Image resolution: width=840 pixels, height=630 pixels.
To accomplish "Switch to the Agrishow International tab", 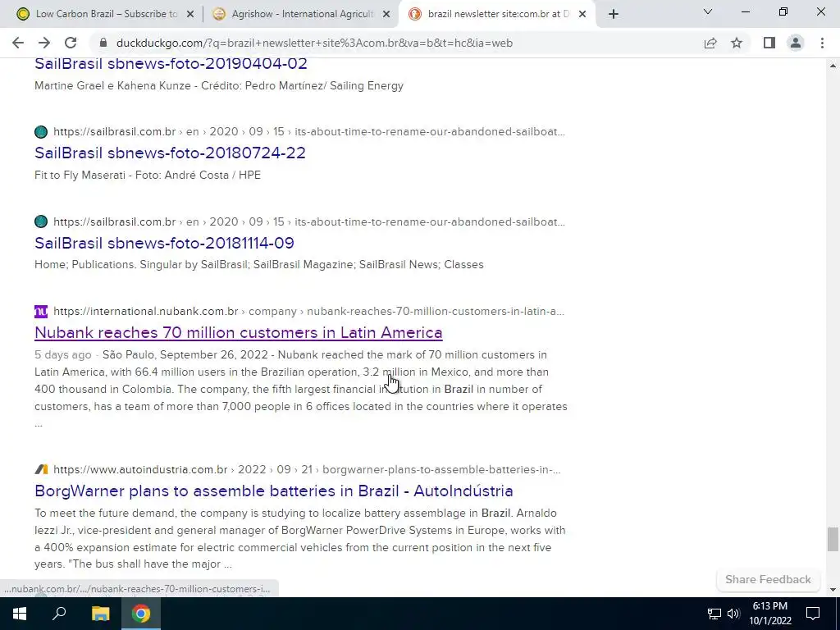I will point(302,15).
